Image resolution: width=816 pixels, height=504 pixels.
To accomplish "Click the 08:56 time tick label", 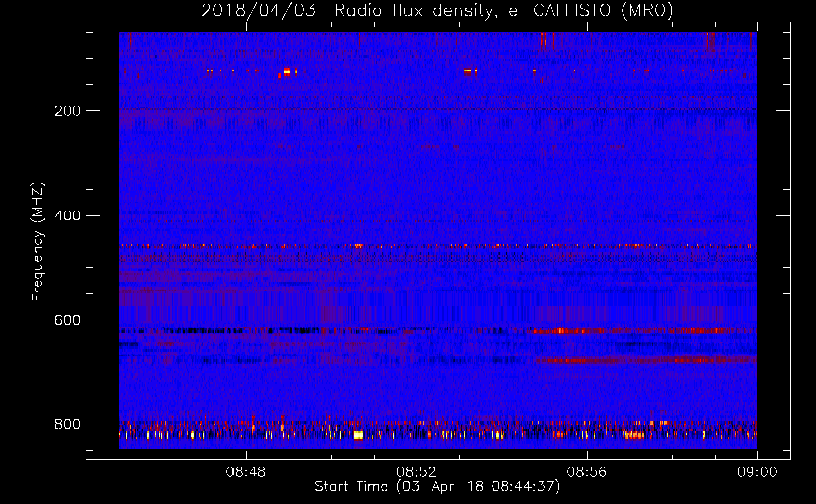I will click(x=587, y=472).
